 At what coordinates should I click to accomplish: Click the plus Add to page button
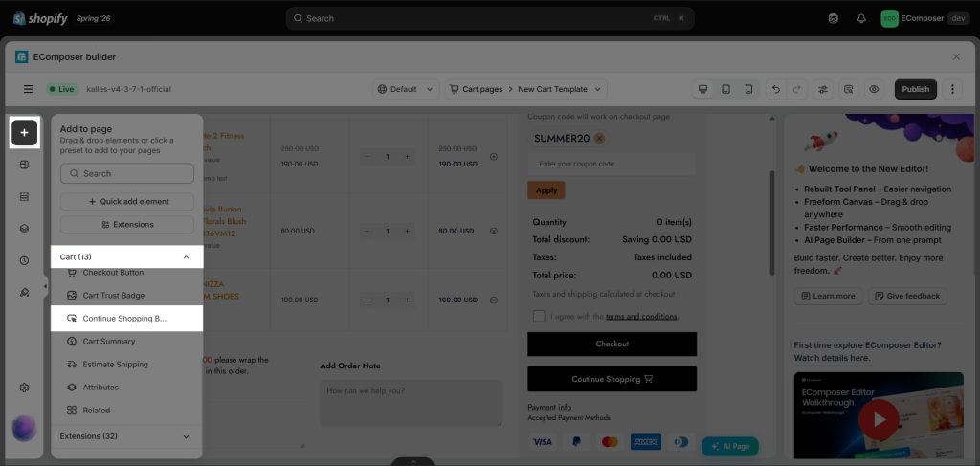coord(24,132)
